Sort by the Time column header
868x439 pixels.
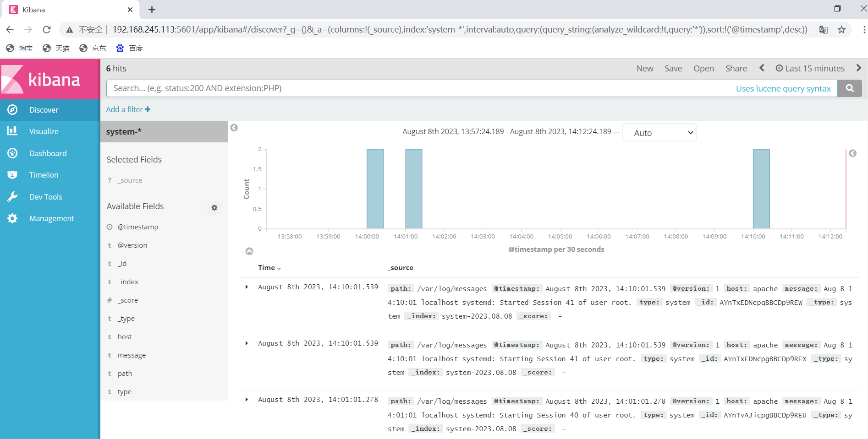click(x=269, y=268)
